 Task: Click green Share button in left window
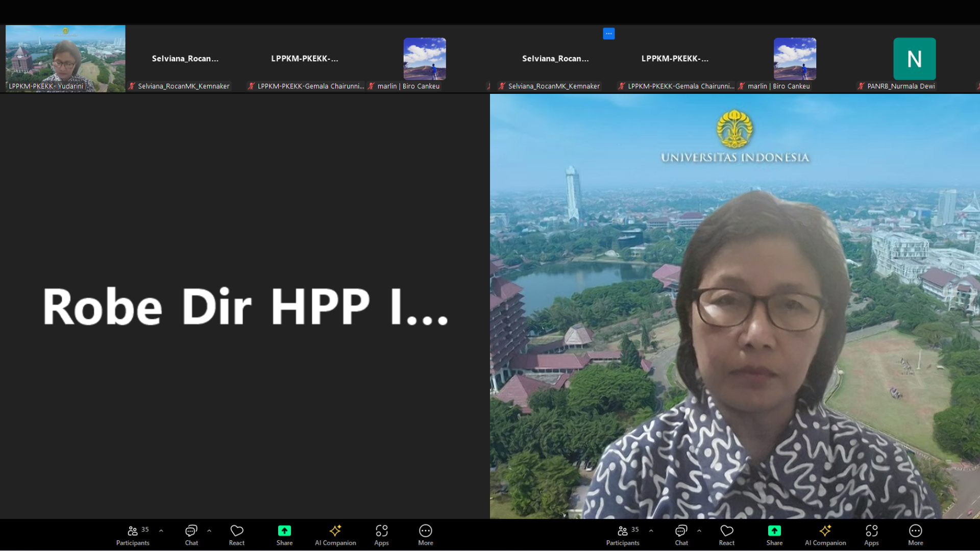click(284, 535)
